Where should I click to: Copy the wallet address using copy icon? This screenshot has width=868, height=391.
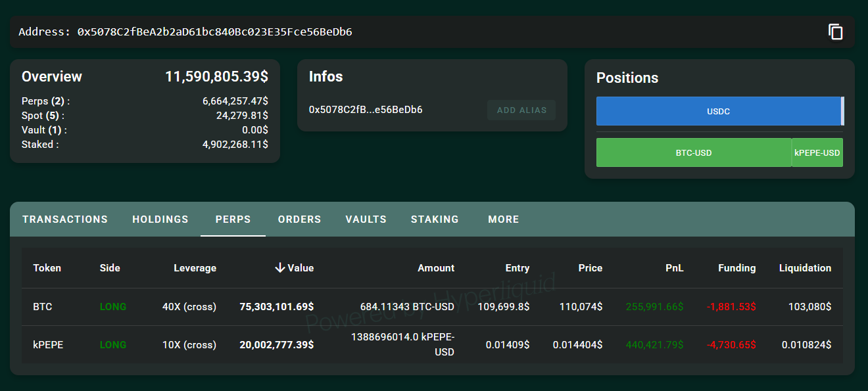click(835, 32)
